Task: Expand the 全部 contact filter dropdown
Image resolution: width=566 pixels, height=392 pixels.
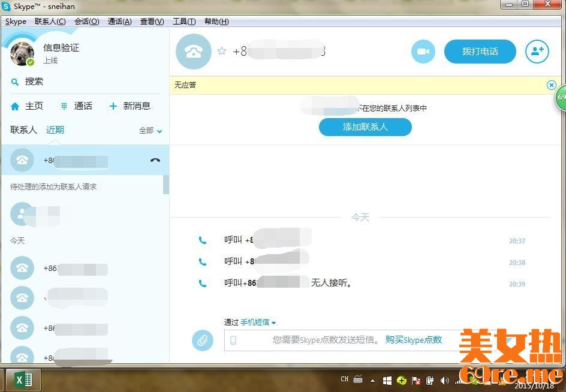Action: pos(150,131)
